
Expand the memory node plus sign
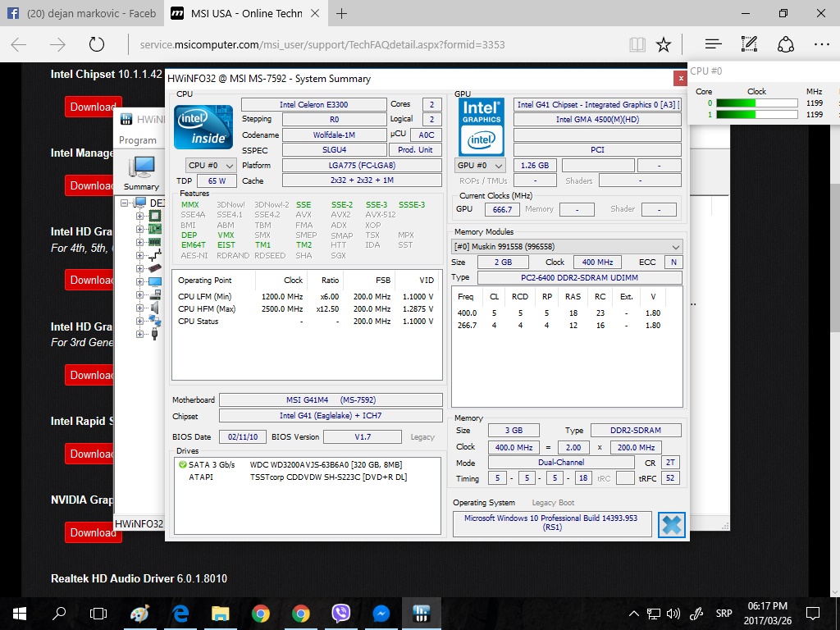point(139,242)
